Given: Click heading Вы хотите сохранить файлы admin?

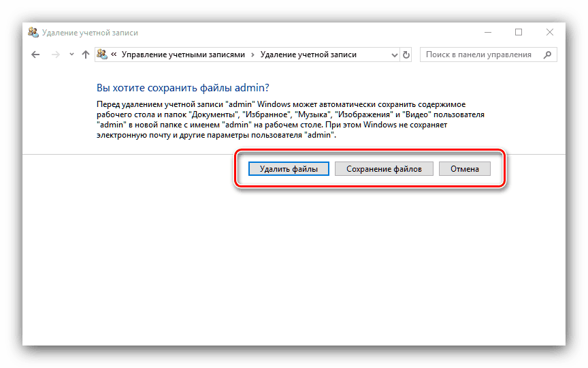Looking at the screenshot, I should pyautogui.click(x=183, y=88).
